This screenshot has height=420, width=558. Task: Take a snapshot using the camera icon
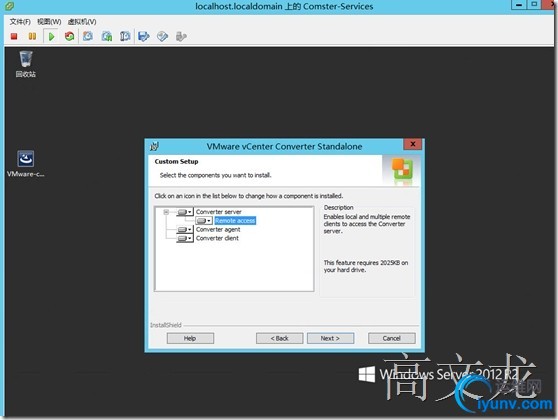tap(88, 36)
